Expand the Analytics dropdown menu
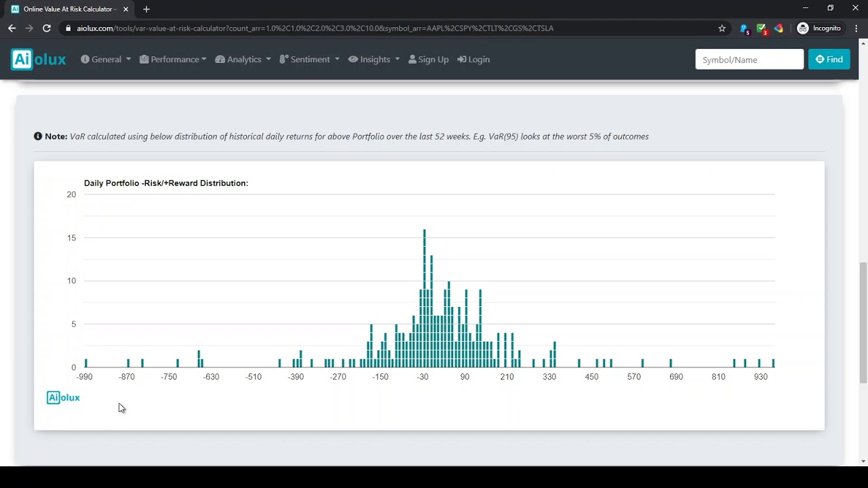868x488 pixels. [243, 60]
